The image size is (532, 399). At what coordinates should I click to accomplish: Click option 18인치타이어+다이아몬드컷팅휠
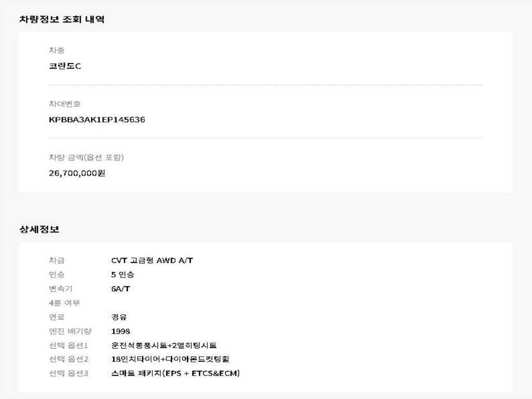(x=170, y=359)
